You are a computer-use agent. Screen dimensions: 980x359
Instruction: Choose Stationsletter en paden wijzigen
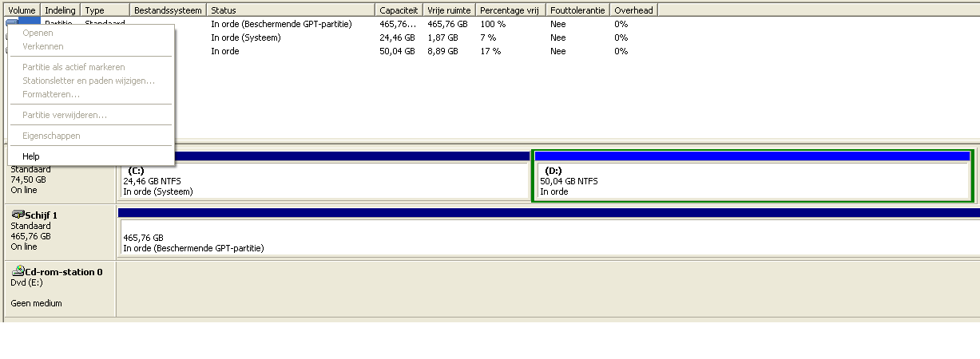click(90, 81)
